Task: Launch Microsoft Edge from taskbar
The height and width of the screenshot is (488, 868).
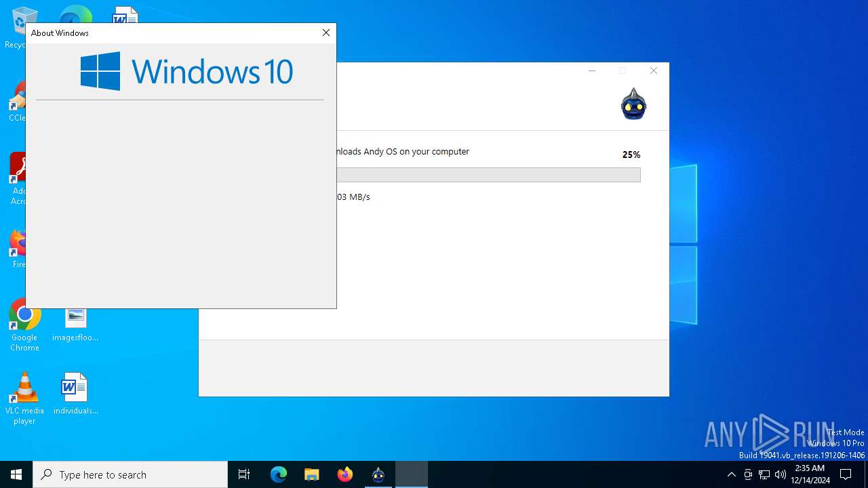Action: pos(279,474)
